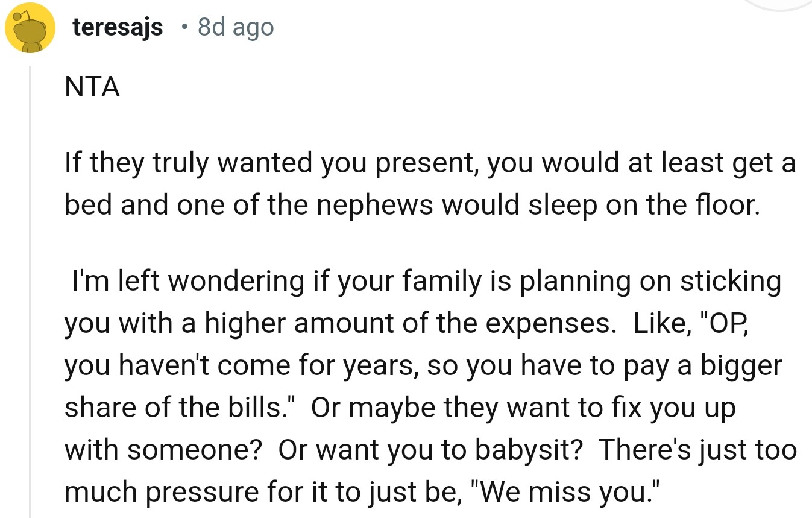812x518 pixels.
Task: Collapse the comment thread via vertical line
Action: click(x=31, y=289)
